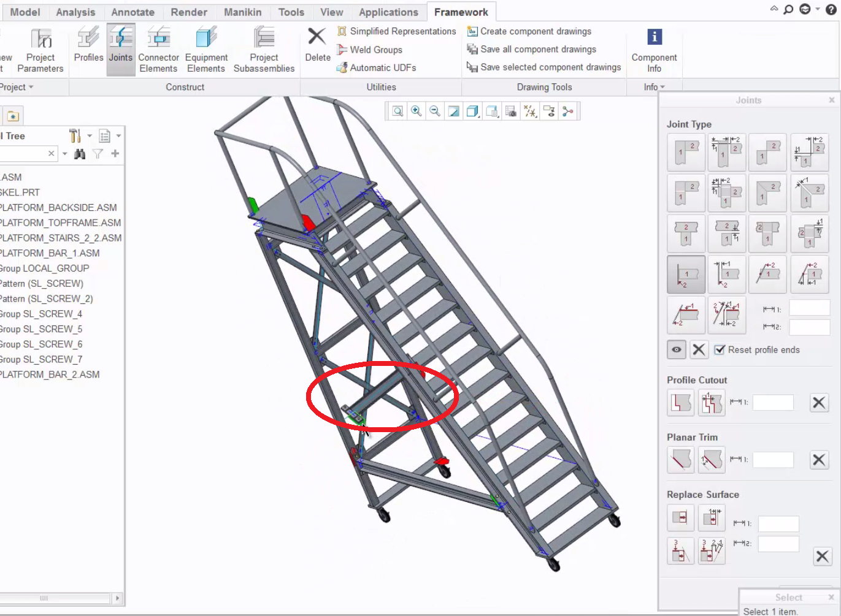This screenshot has width=841, height=616.
Task: Uncheck the Reset profile ends checkbox
Action: tap(720, 349)
